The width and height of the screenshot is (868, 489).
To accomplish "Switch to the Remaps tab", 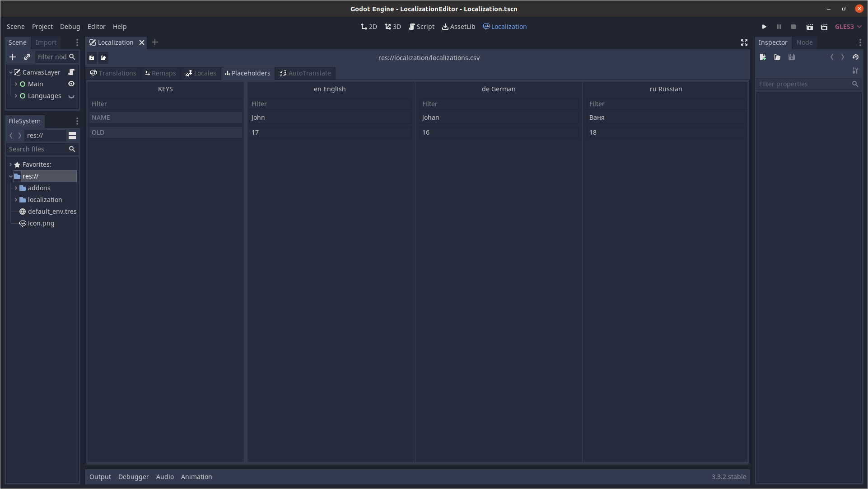I will 160,73.
